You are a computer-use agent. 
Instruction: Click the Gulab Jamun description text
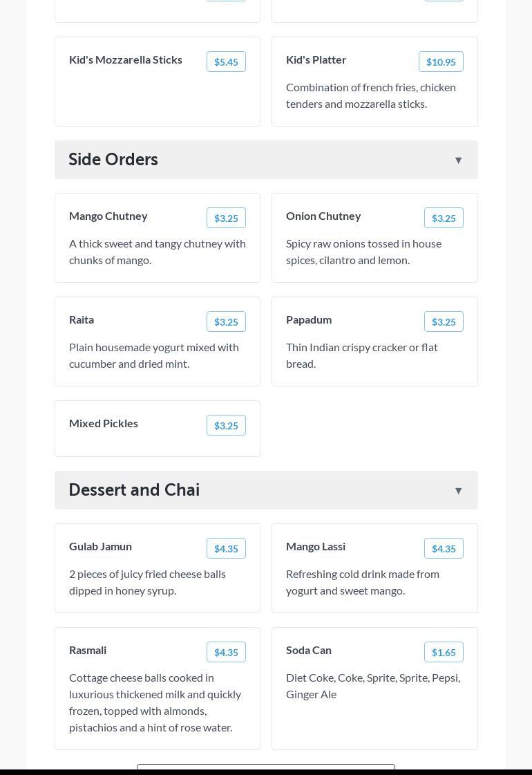point(147,582)
